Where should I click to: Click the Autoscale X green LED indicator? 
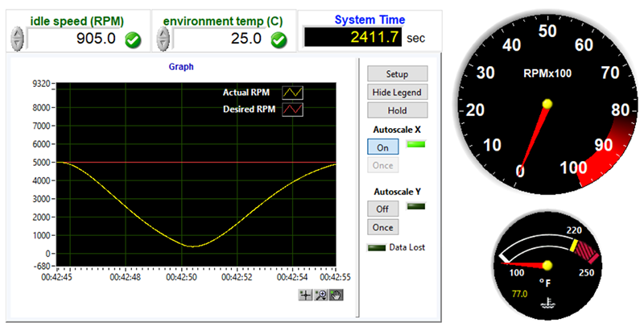(x=417, y=145)
